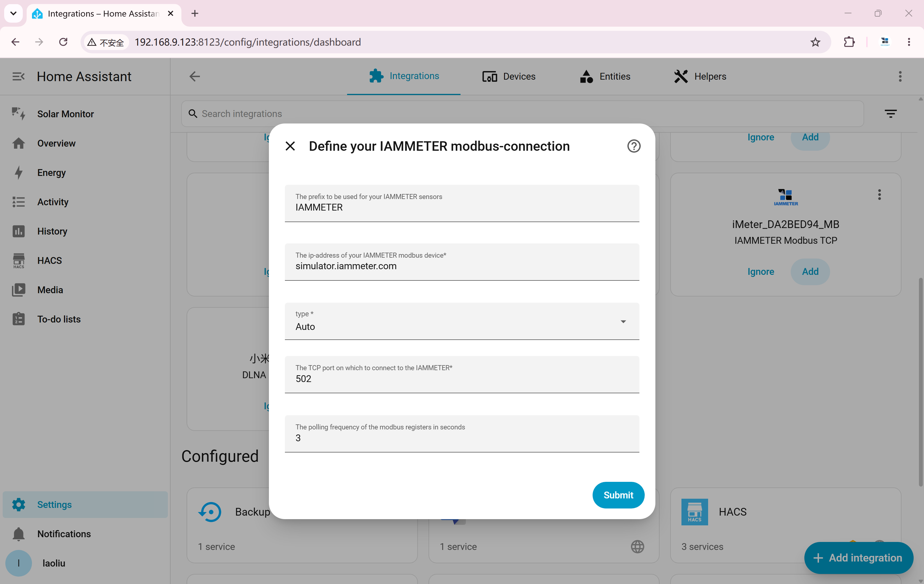Image resolution: width=924 pixels, height=584 pixels.
Task: Click the TCP port field showing 502
Action: (x=462, y=375)
